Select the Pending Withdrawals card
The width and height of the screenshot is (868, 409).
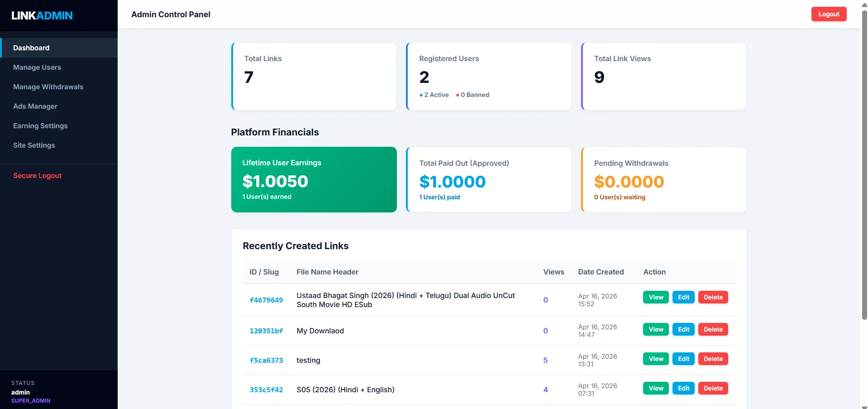point(663,179)
